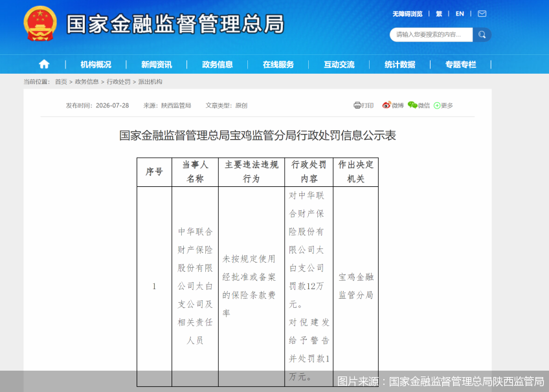Share via Weibo icon 微博
This screenshot has height=392, width=549.
point(393,105)
